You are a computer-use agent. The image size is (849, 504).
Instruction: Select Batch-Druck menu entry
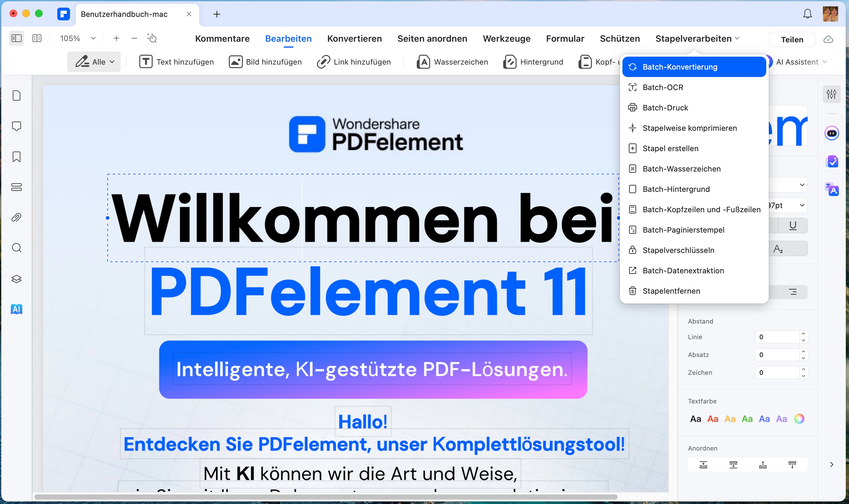tap(694, 108)
